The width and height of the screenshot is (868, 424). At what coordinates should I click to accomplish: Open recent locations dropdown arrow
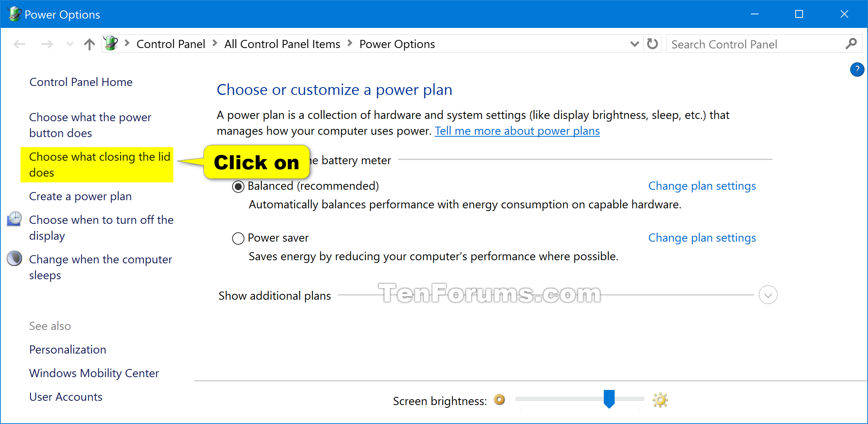70,44
